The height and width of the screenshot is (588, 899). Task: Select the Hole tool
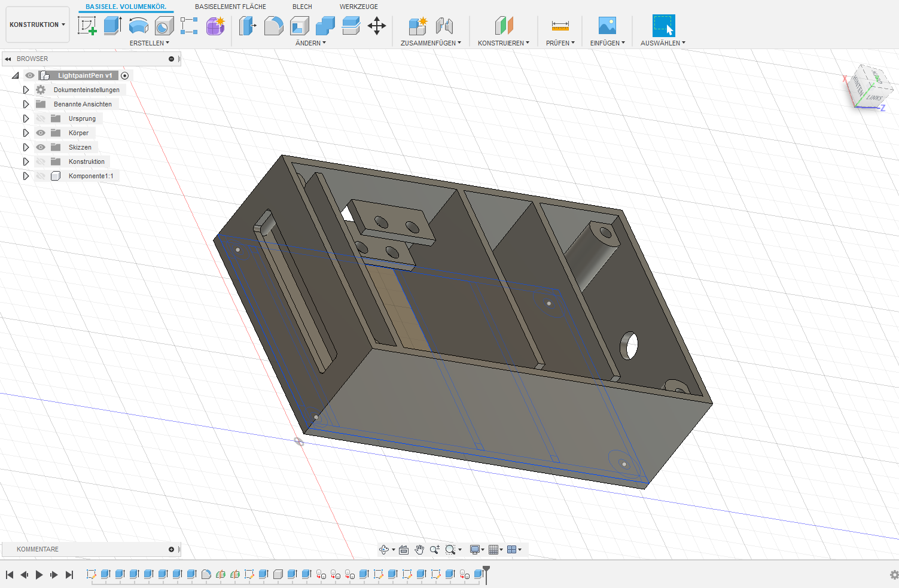[164, 26]
